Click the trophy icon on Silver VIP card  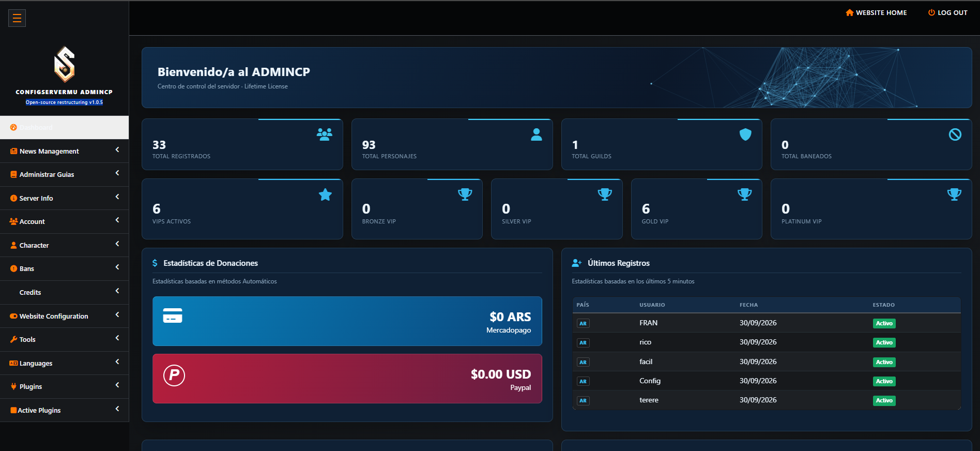click(x=605, y=194)
